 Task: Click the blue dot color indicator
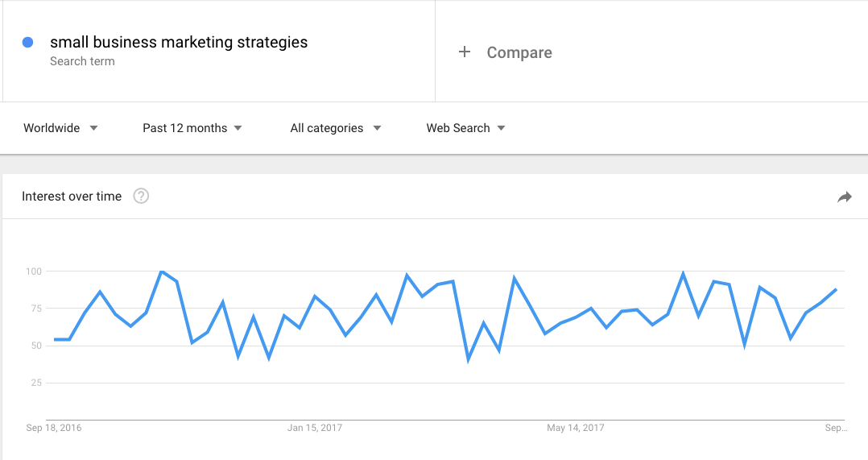coord(27,42)
